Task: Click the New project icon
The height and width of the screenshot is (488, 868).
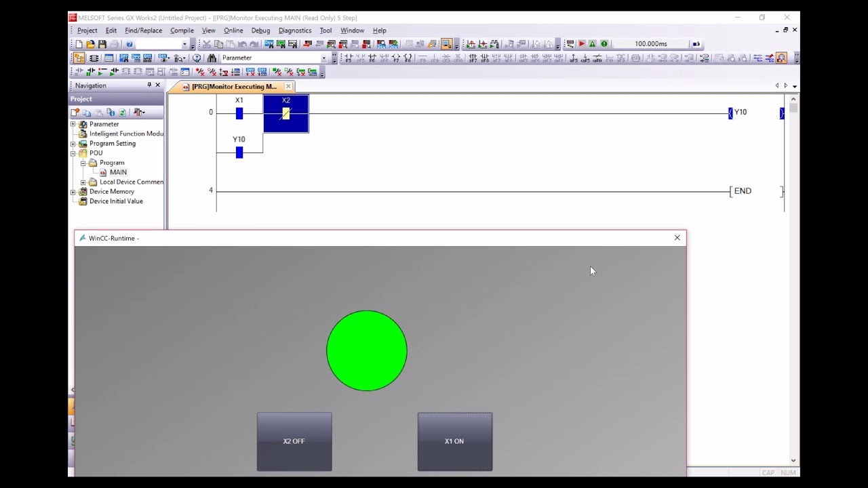Action: tap(78, 44)
